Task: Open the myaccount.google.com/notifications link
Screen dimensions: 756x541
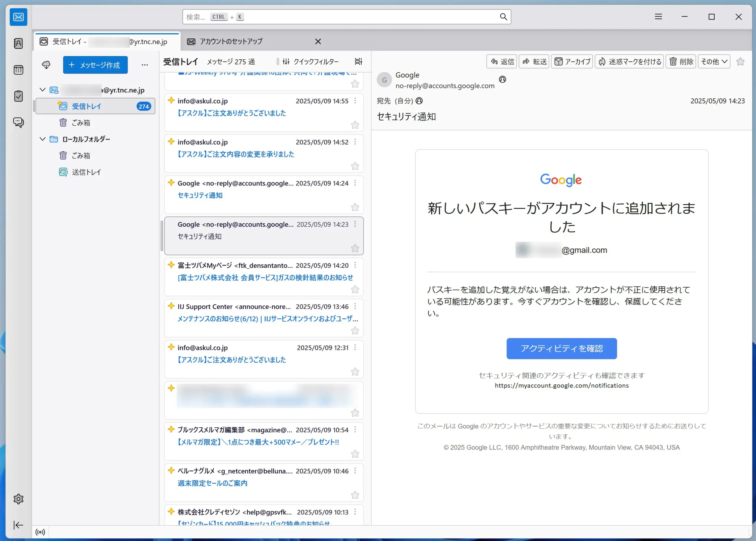Action: pyautogui.click(x=561, y=385)
